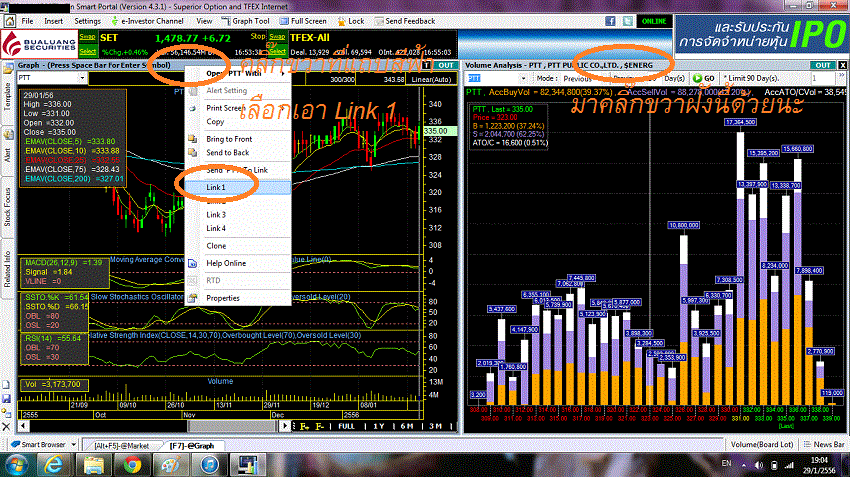Click graph scrollbar right arrow

point(285,426)
